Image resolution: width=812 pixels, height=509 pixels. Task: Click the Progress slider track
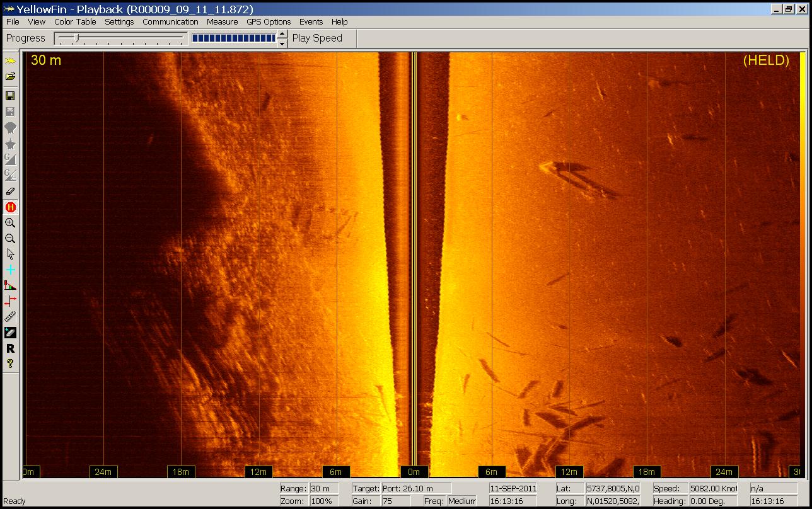[x=121, y=38]
